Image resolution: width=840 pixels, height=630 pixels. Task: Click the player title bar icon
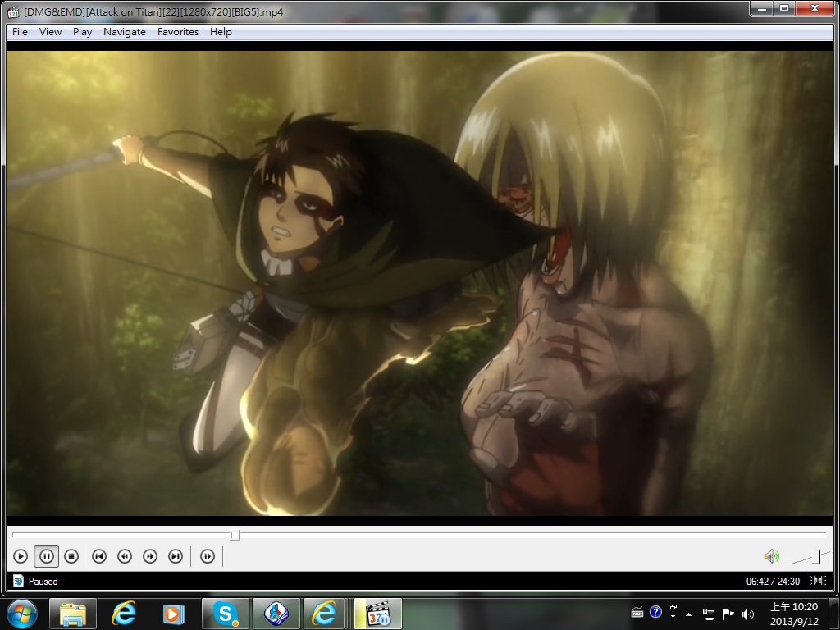(x=13, y=11)
